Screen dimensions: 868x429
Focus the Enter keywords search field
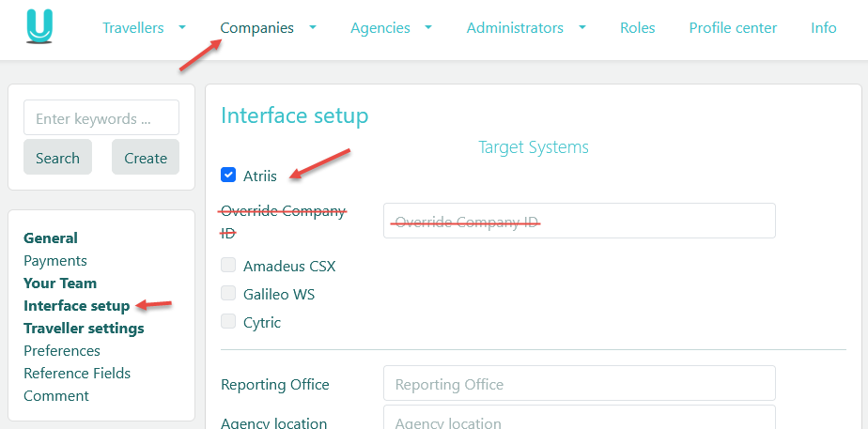pos(101,118)
